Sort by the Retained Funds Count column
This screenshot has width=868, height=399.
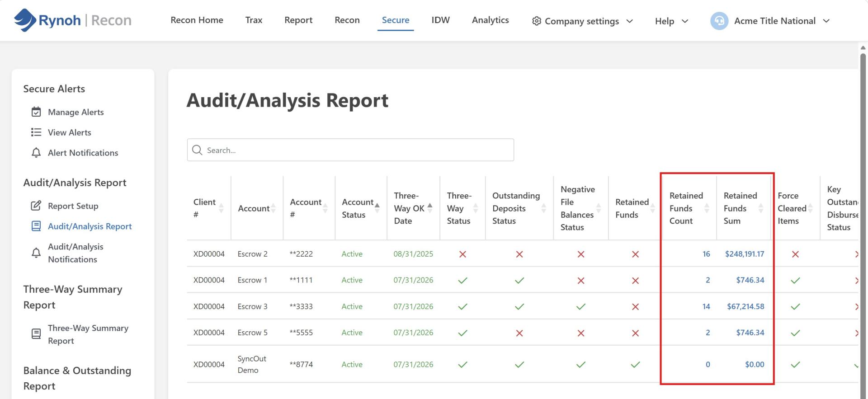(x=707, y=208)
